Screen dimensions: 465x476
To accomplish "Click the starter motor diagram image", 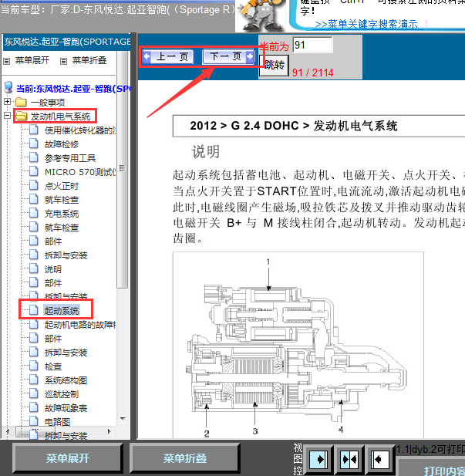I will [298, 345].
